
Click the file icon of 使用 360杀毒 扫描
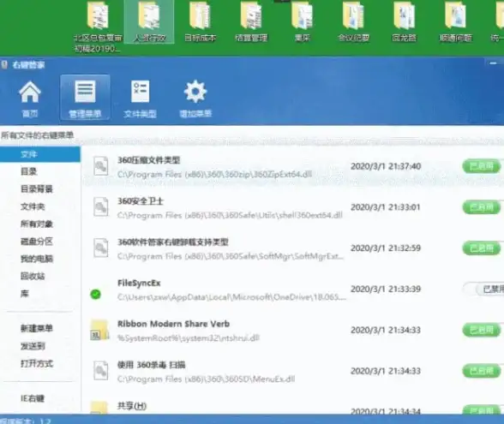100,371
